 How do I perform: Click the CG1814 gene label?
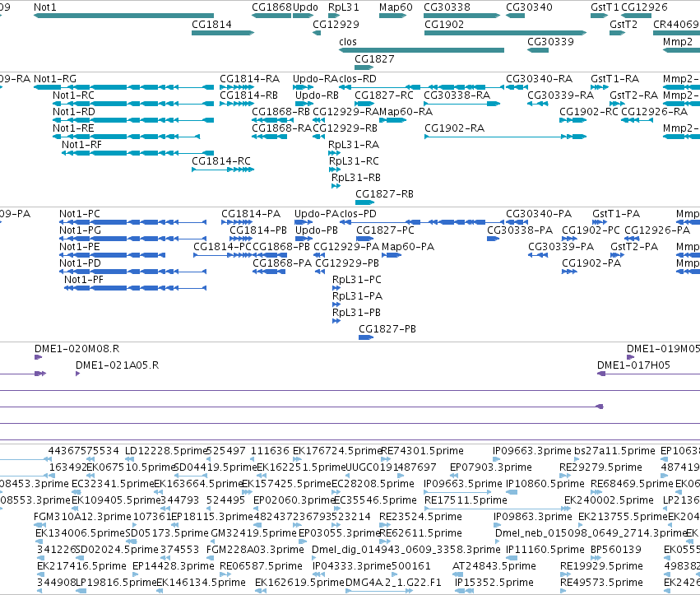click(x=211, y=24)
